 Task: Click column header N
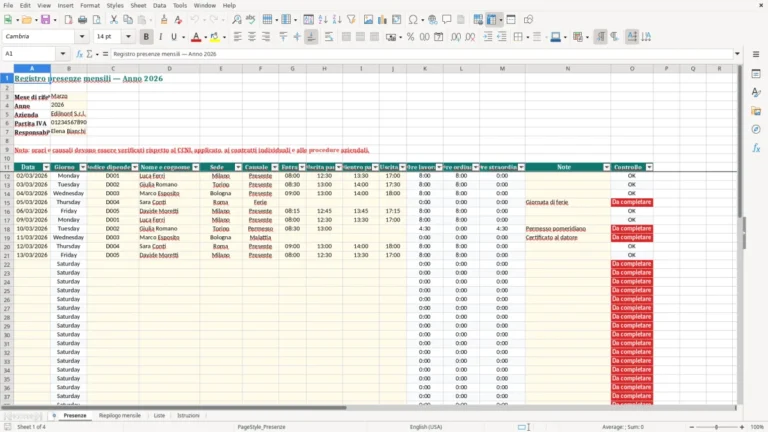coord(568,69)
